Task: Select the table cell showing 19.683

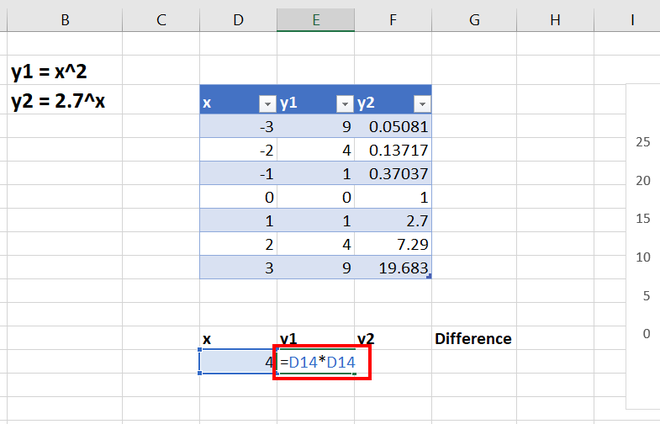Action: (393, 268)
